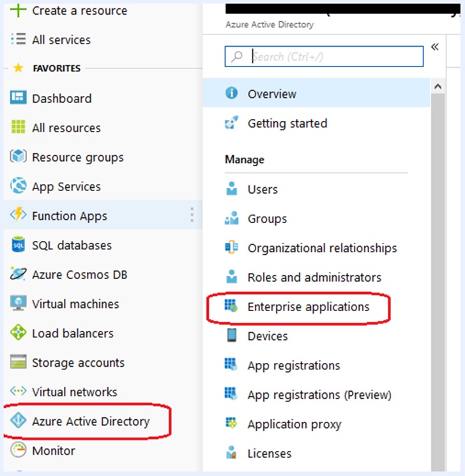
Task: Collapse the blade menu with double chevron
Action: coord(435,47)
